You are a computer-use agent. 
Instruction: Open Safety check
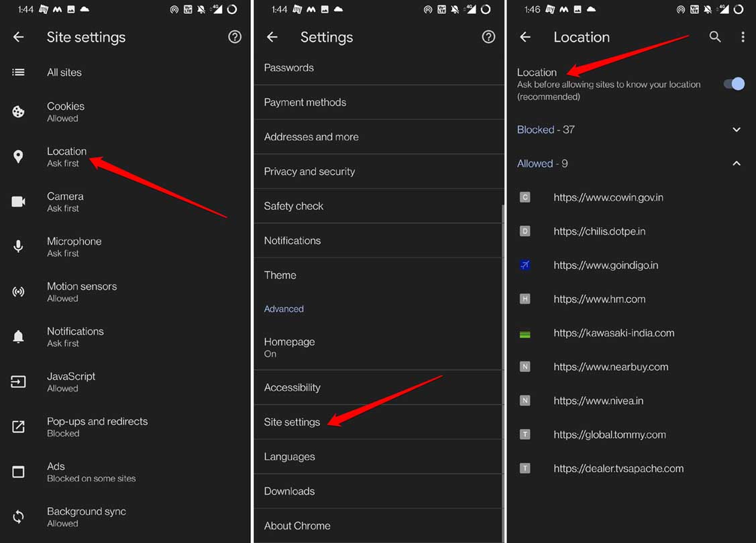[x=379, y=206]
